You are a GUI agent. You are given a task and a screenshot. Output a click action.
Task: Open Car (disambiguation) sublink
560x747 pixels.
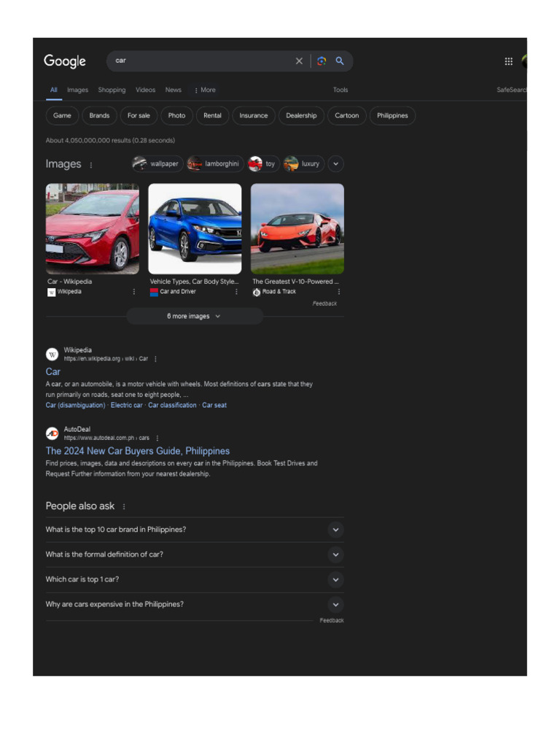[x=75, y=406]
